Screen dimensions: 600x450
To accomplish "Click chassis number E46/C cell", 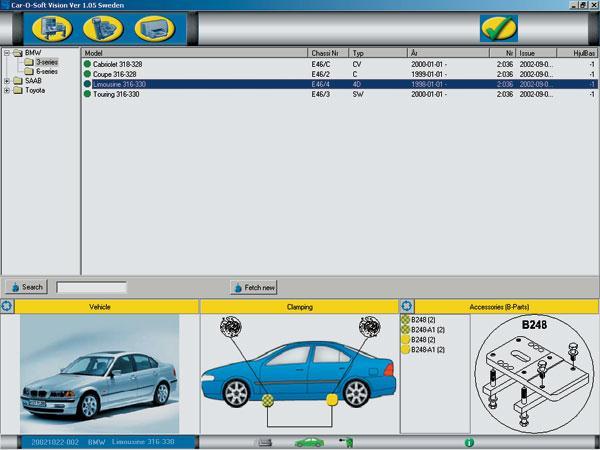I will coord(321,64).
